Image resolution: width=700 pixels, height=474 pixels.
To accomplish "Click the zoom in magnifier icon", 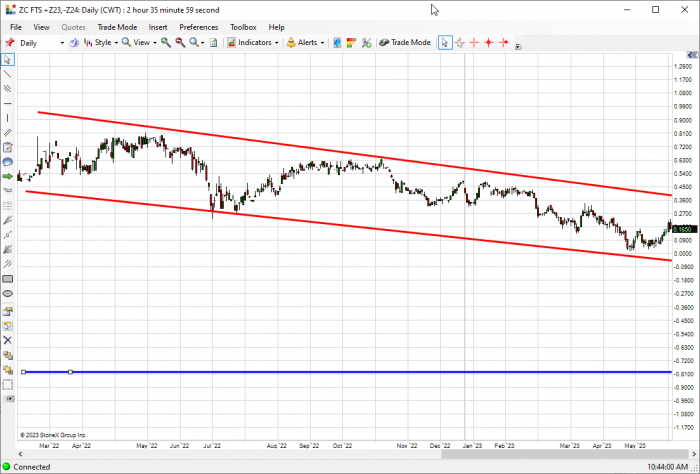I will pos(166,42).
